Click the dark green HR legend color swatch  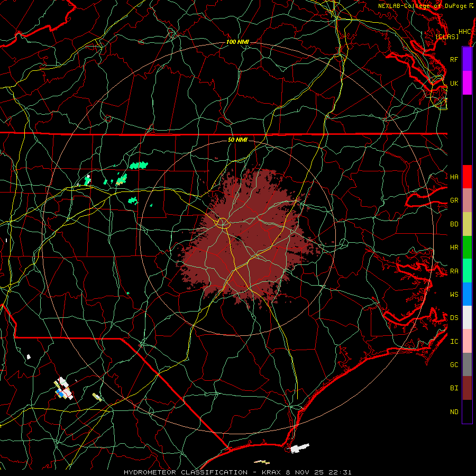tap(467, 247)
